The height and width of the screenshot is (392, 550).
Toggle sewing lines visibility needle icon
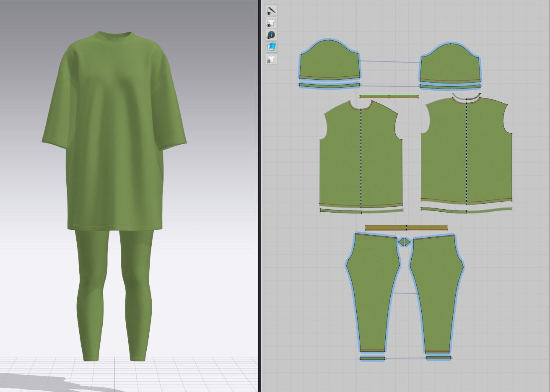click(x=271, y=10)
